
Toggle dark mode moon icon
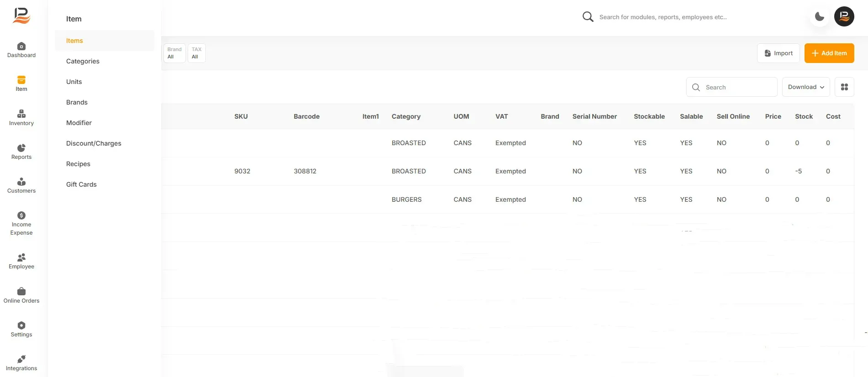click(x=820, y=17)
